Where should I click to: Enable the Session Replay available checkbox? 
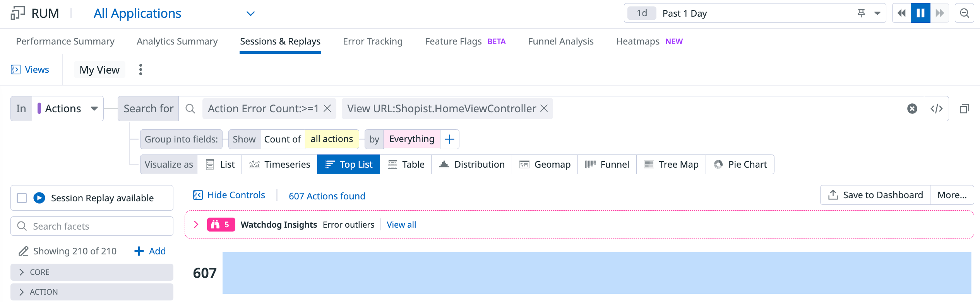click(x=22, y=198)
